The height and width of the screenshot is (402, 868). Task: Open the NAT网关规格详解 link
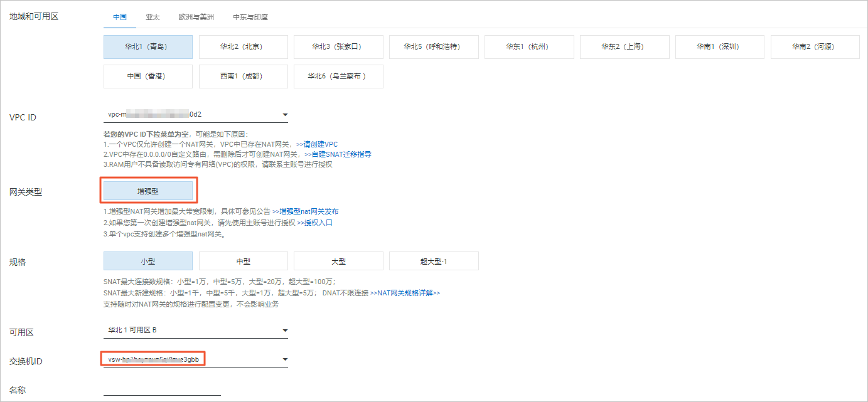pos(405,293)
